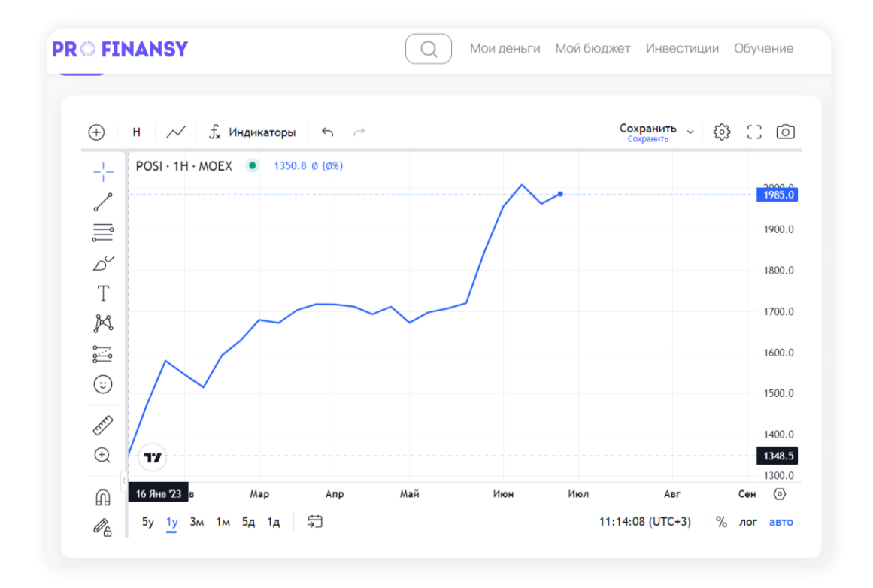Select the crosshair cursor tool

[103, 171]
